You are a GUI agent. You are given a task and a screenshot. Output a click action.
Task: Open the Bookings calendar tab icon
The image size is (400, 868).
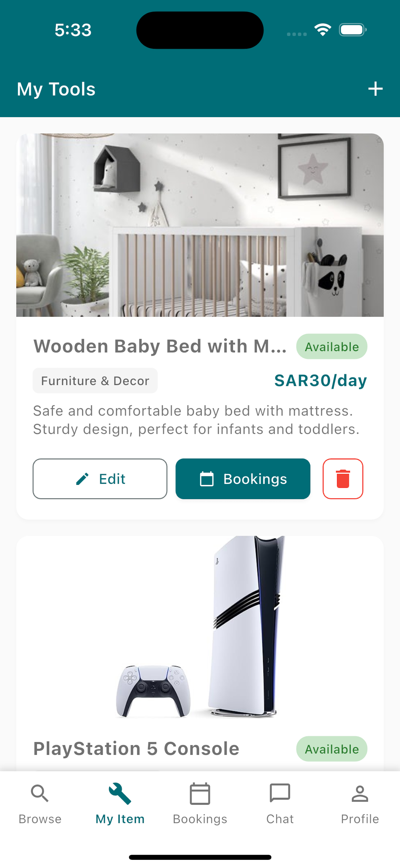[200, 794]
